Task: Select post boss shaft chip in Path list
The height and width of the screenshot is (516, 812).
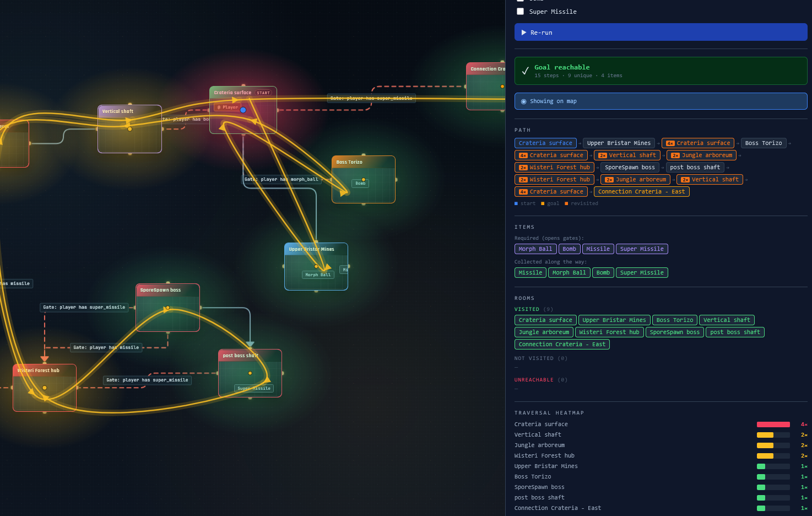Action: [x=695, y=167]
